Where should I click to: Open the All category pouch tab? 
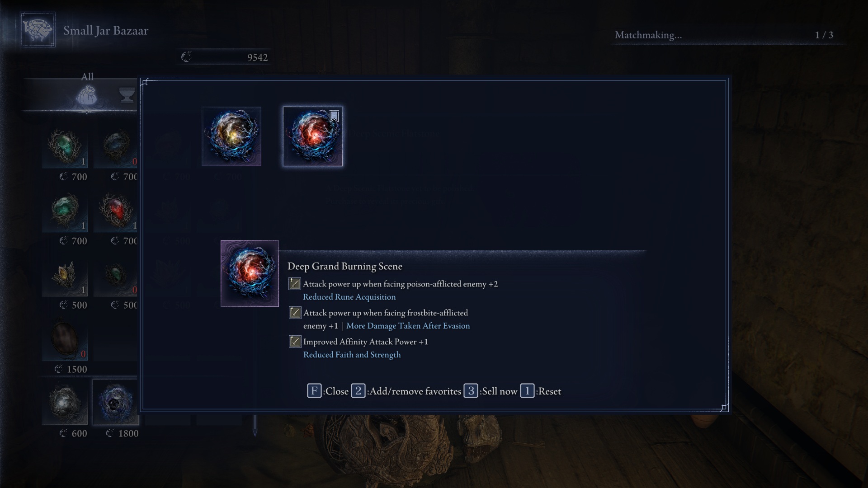[x=87, y=95]
